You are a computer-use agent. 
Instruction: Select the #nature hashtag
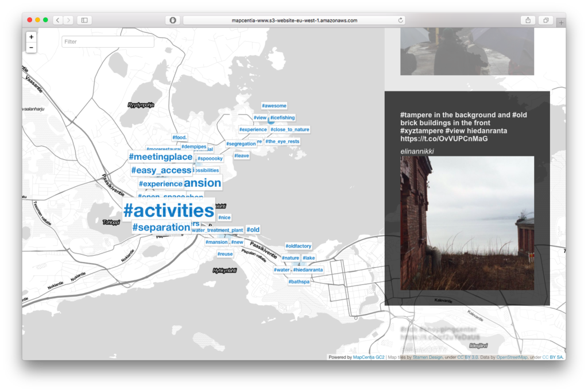click(291, 258)
